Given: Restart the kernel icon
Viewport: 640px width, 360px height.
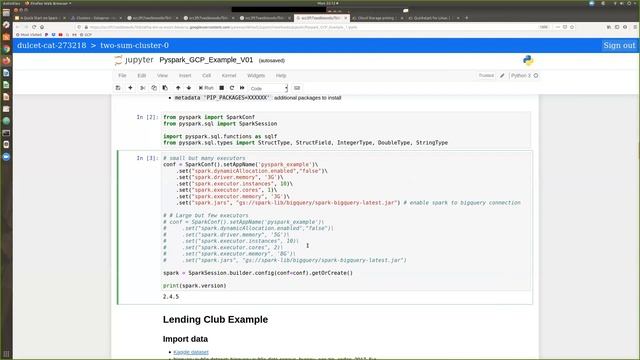Looking at the screenshot, I should (x=232, y=88).
